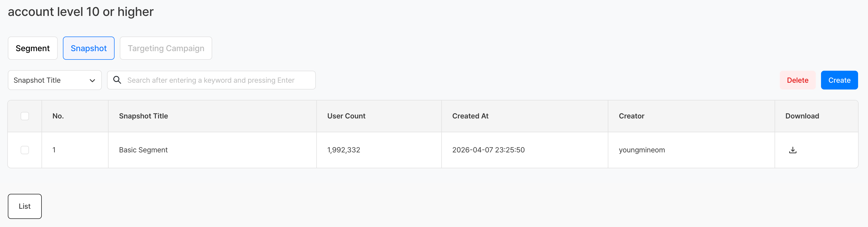Switch to the Segment tab
This screenshot has width=868, height=227.
pos(33,48)
